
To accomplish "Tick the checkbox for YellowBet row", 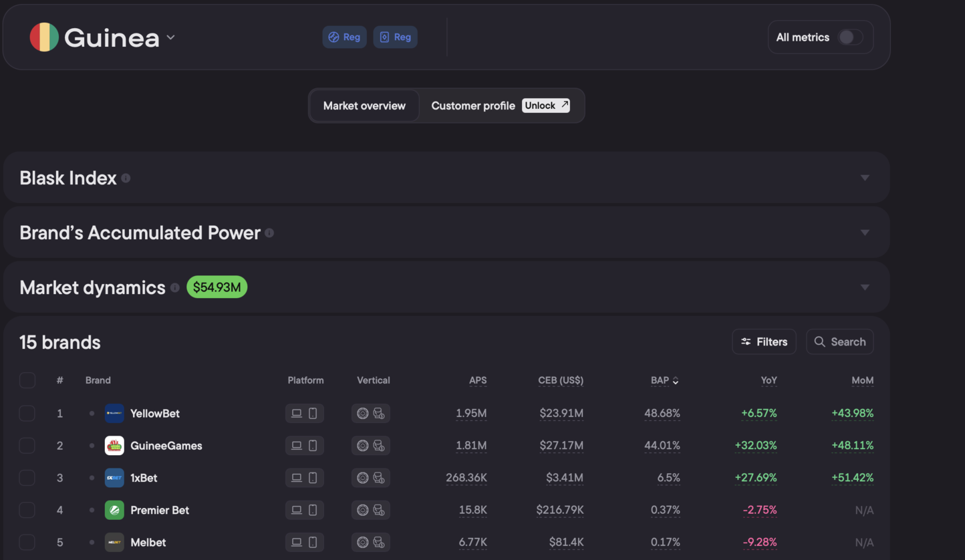I will [x=27, y=413].
